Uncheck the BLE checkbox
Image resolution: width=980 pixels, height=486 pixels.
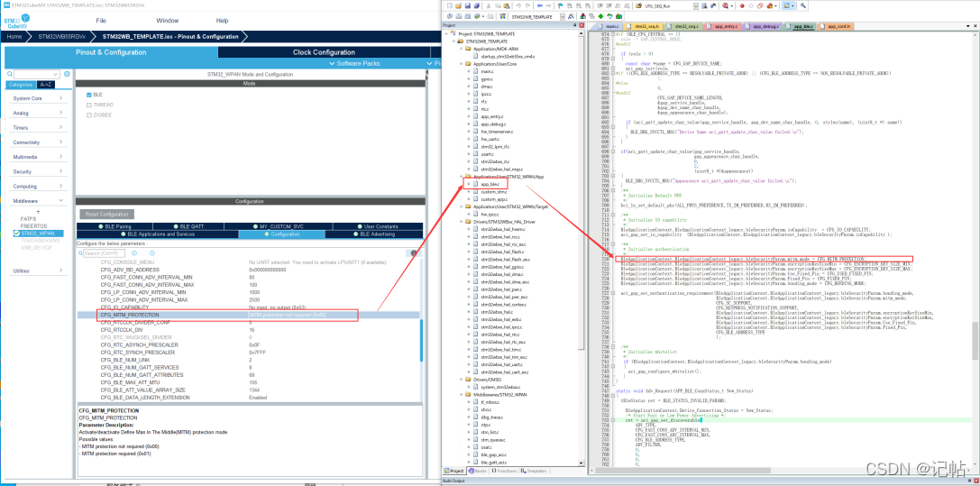(x=89, y=95)
